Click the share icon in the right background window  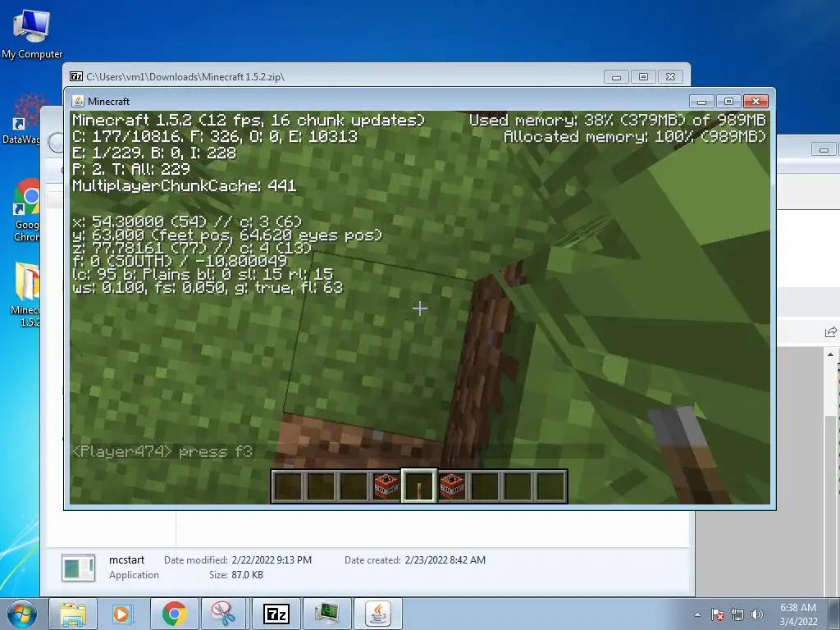[x=831, y=332]
